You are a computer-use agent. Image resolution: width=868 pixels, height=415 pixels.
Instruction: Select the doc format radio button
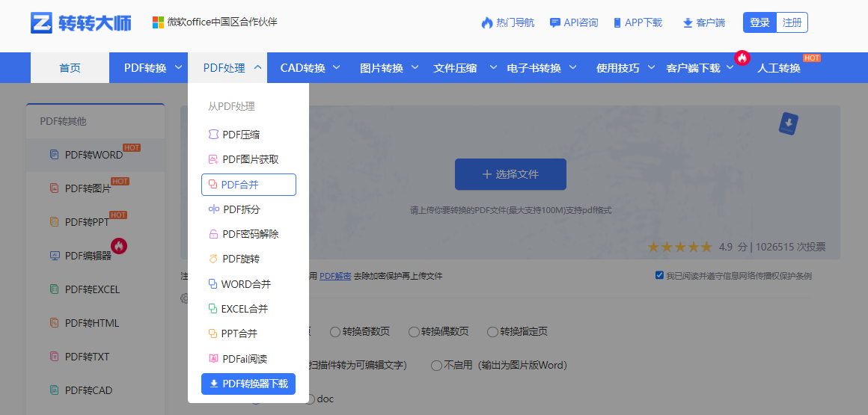point(310,399)
